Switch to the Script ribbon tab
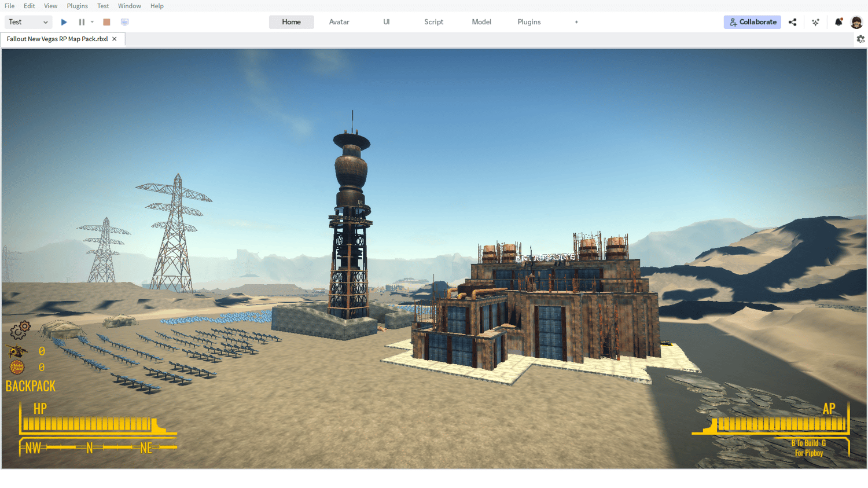 click(434, 22)
